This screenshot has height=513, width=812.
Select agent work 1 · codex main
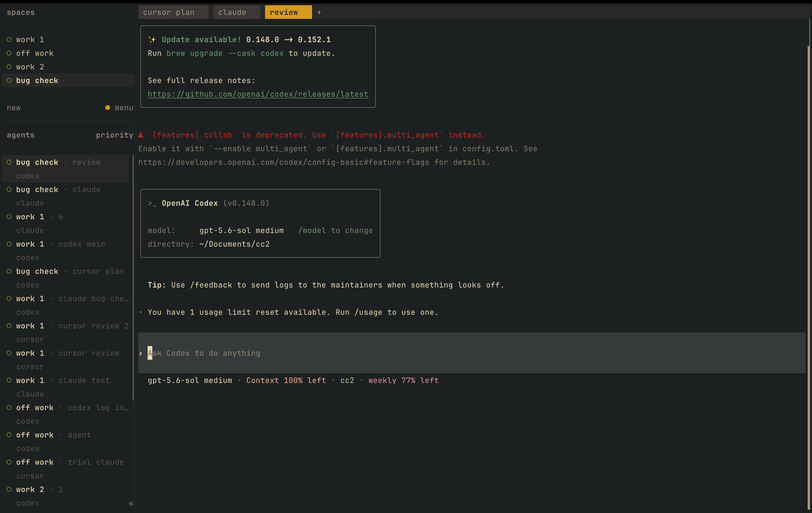pos(66,251)
